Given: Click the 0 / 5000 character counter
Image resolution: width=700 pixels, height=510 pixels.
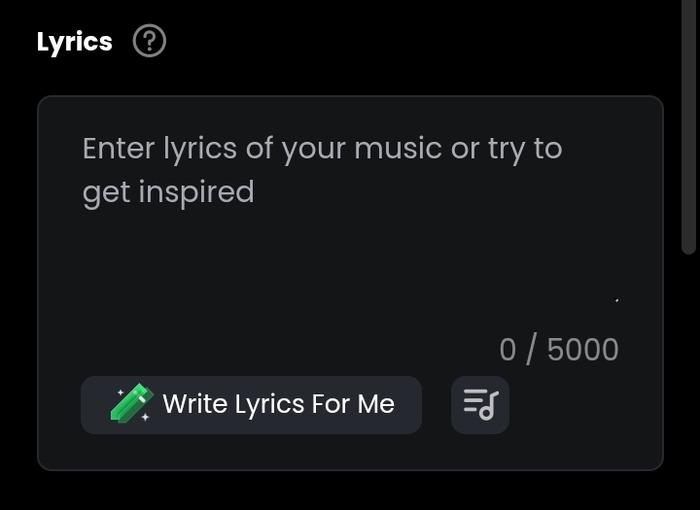Looking at the screenshot, I should [x=558, y=350].
